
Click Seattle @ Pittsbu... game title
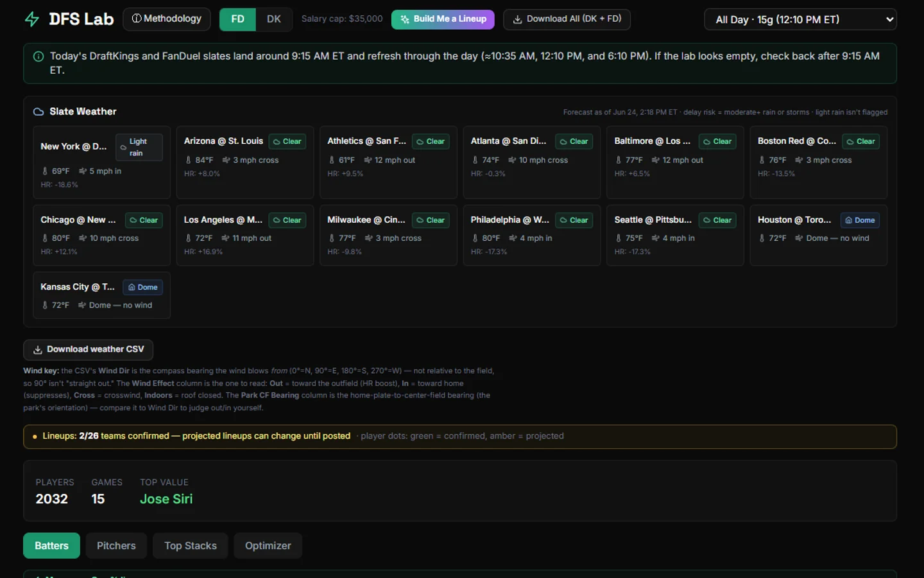[653, 220]
